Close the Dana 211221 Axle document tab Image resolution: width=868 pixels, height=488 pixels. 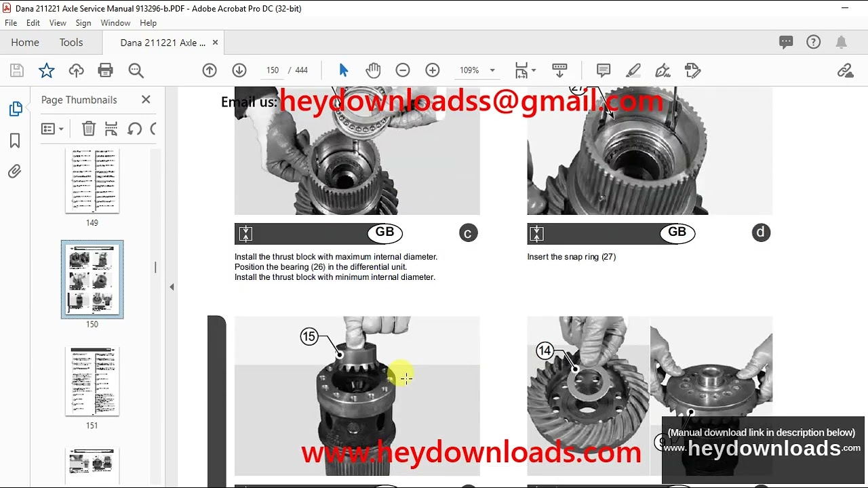coord(215,42)
